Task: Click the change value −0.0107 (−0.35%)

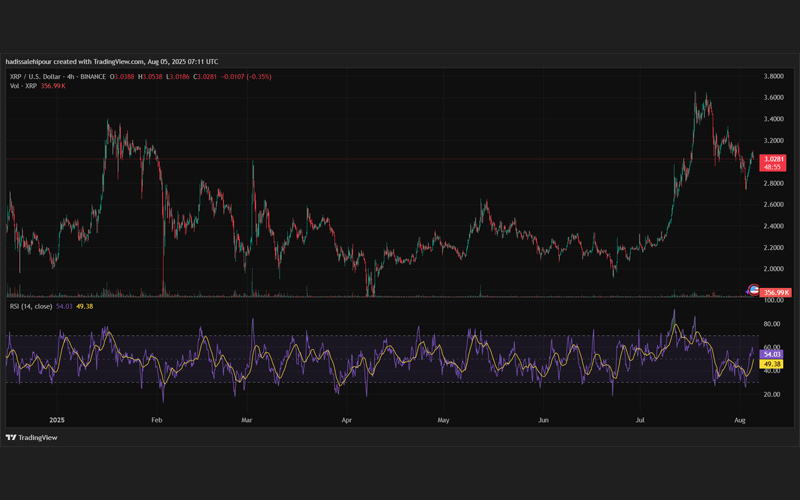Action: pyautogui.click(x=246, y=77)
